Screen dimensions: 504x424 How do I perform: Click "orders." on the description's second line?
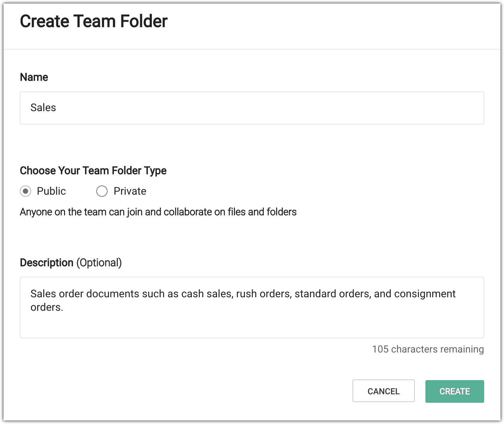point(47,307)
